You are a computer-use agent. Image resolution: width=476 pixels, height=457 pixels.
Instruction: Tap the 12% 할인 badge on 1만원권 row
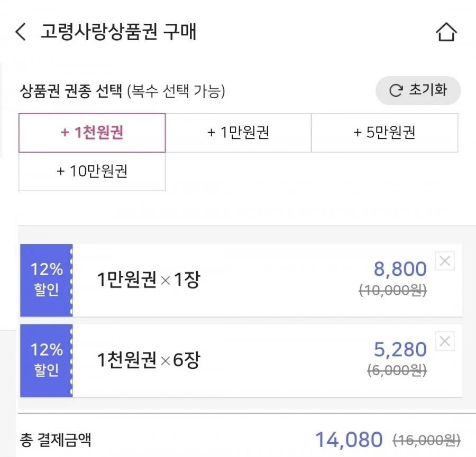point(47,280)
